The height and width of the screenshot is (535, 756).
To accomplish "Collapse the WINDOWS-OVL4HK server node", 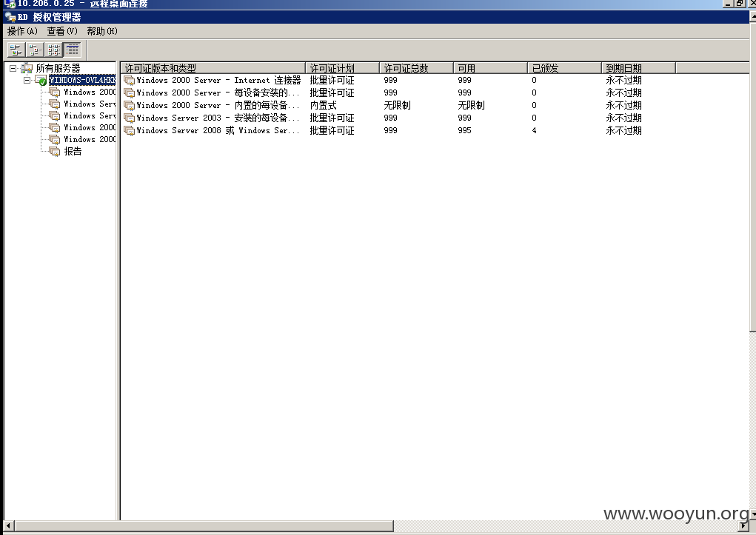I will coord(27,80).
